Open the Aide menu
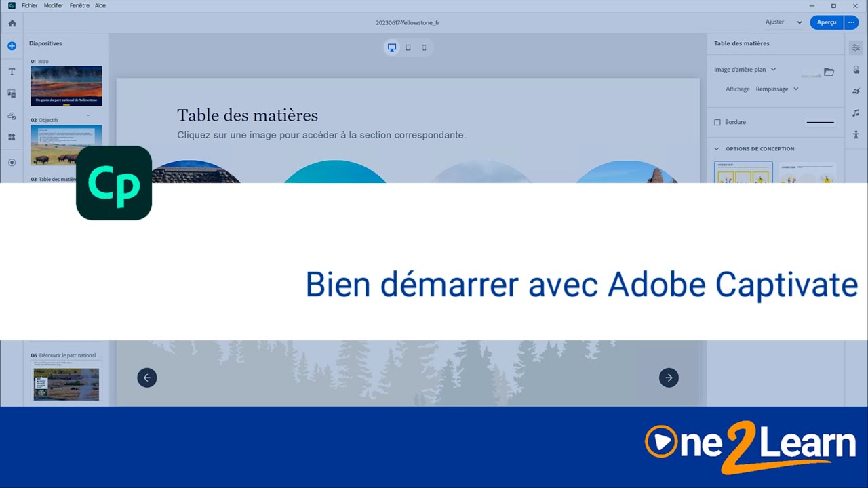The width and height of the screenshot is (868, 488). [x=100, y=5]
